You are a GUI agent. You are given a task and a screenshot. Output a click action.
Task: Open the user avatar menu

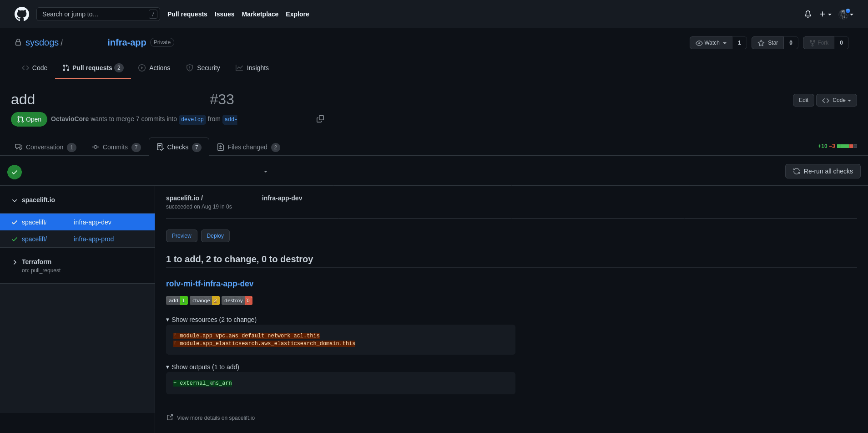coord(846,14)
